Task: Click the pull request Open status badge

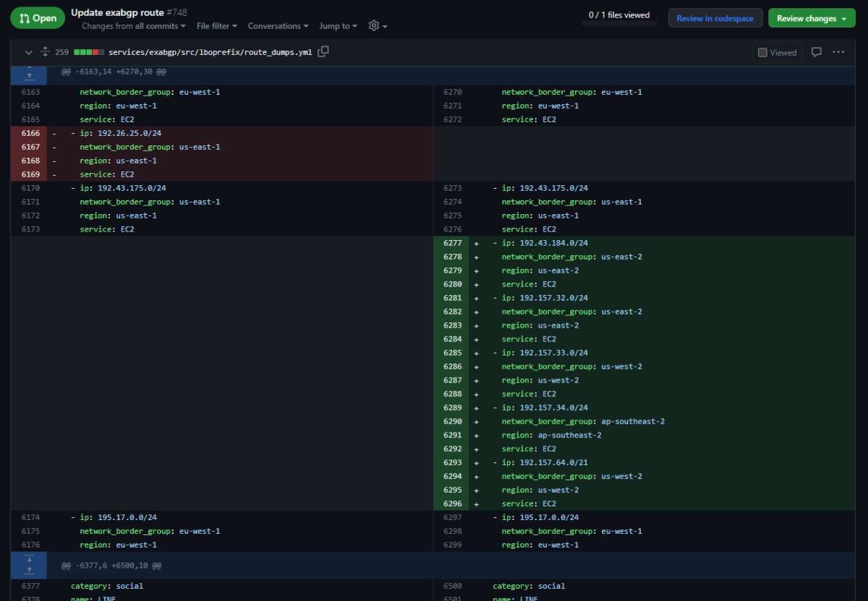Action: (x=38, y=18)
